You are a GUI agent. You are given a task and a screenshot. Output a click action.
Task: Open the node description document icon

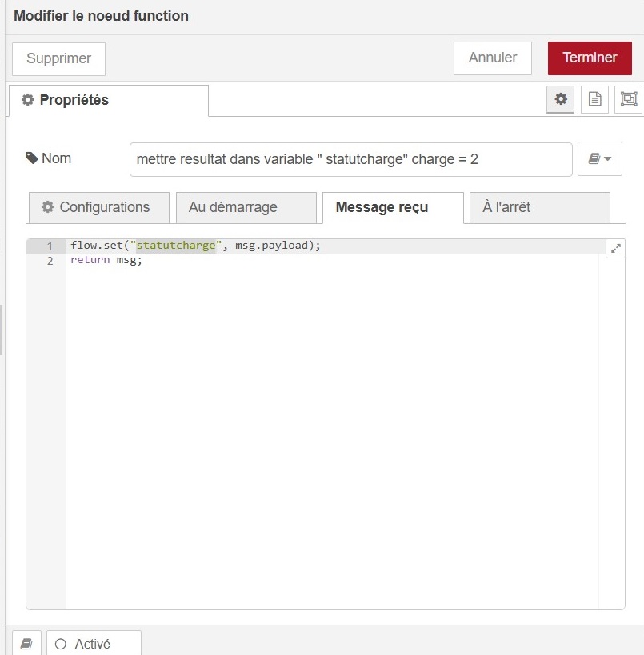tap(594, 99)
